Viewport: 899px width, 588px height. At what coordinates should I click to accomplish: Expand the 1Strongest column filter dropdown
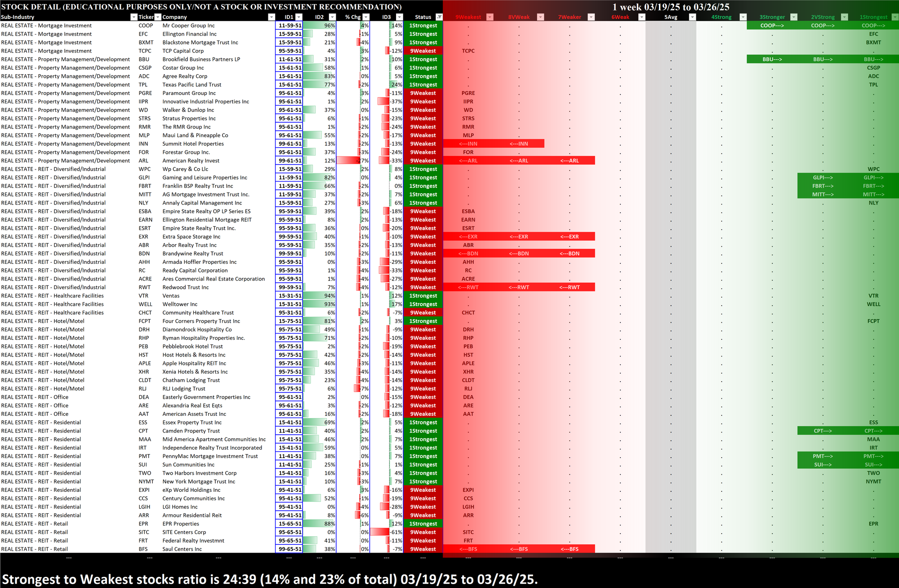(895, 17)
